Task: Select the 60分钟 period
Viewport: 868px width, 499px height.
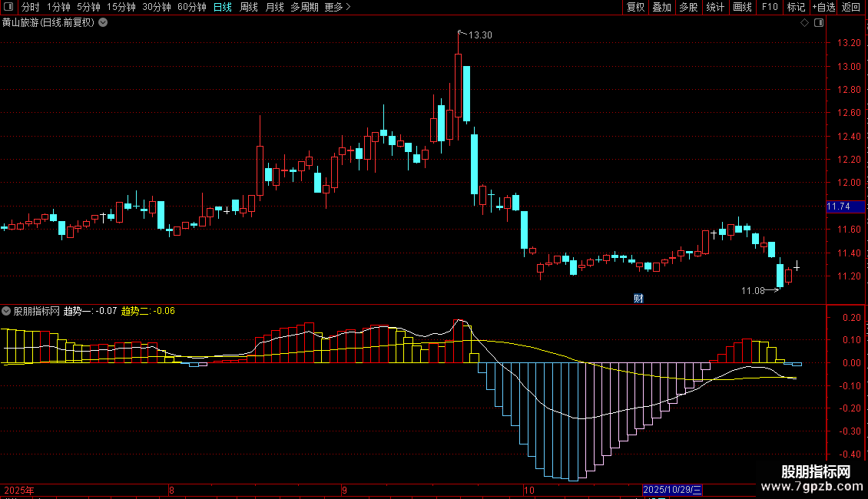Action: click(191, 7)
